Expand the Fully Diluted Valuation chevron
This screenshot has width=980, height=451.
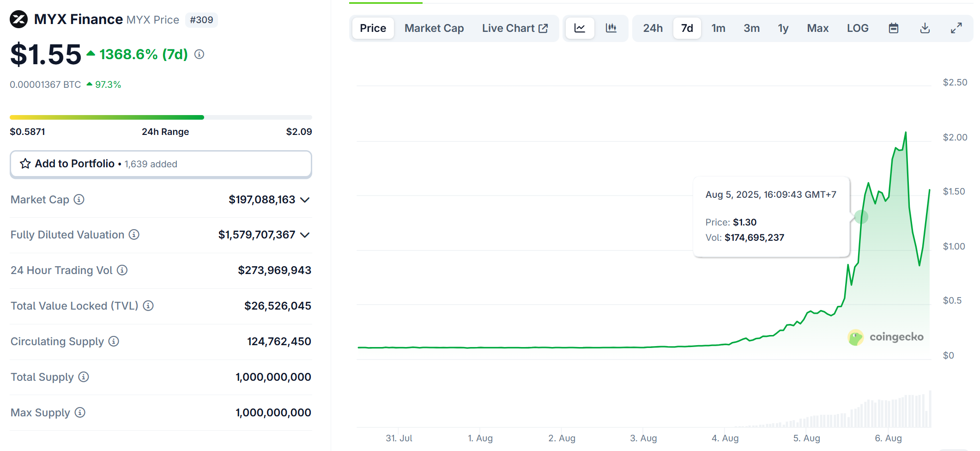click(305, 235)
